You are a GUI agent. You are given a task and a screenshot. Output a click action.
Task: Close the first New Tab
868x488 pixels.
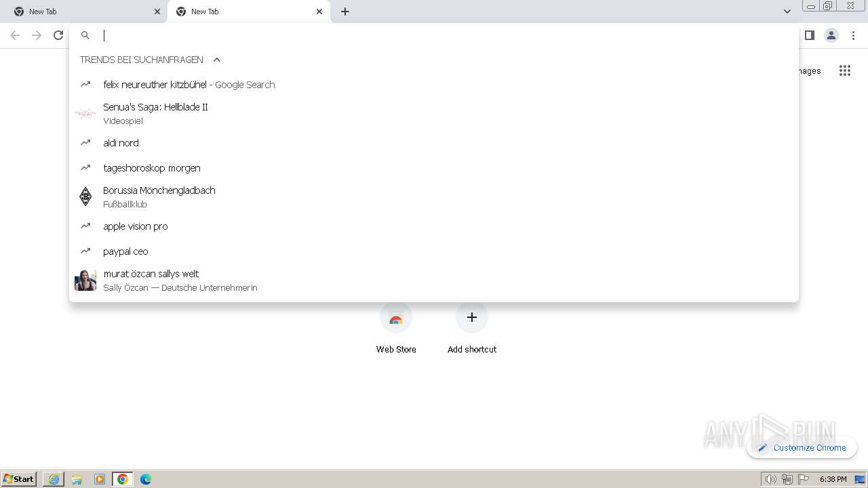point(157,12)
